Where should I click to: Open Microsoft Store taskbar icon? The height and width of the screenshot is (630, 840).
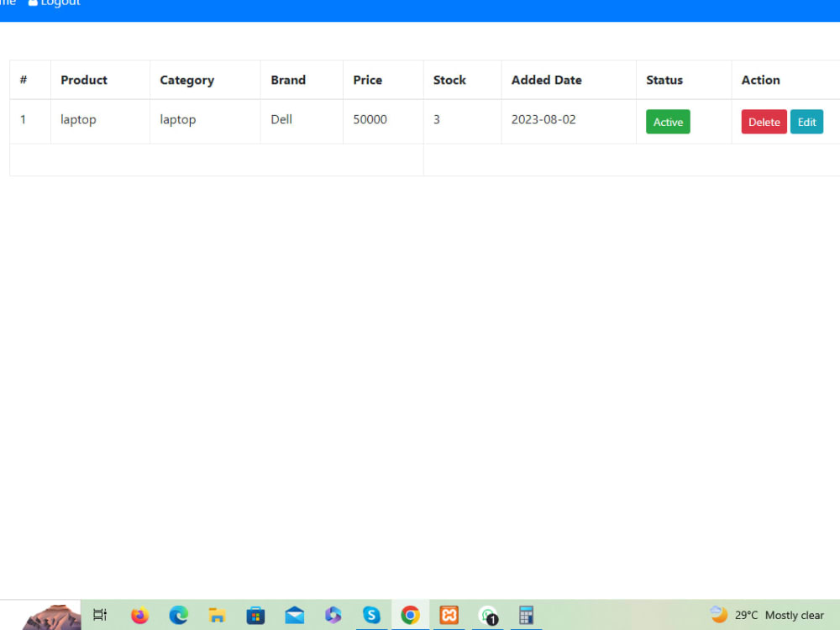coord(255,615)
